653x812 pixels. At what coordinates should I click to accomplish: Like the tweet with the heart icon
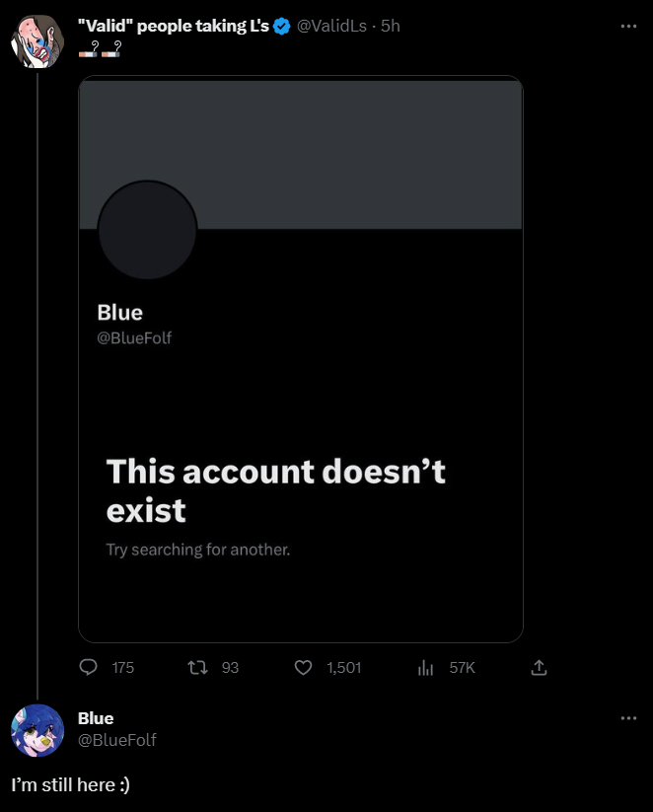coord(304,668)
